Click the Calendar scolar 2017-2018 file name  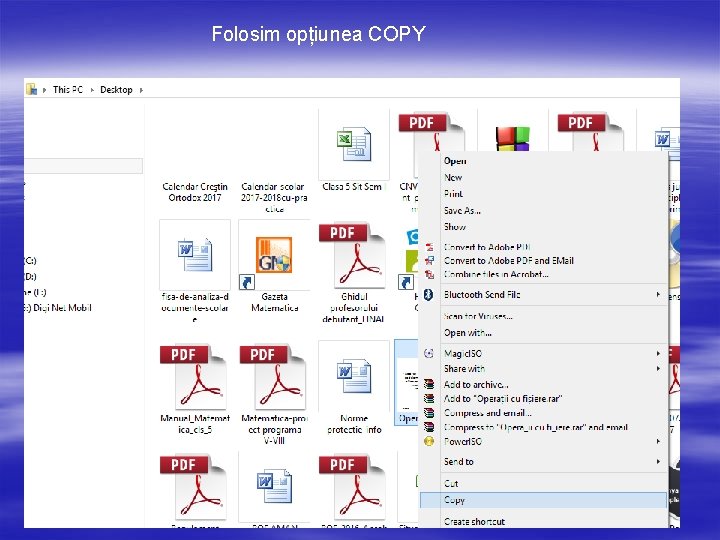click(274, 197)
